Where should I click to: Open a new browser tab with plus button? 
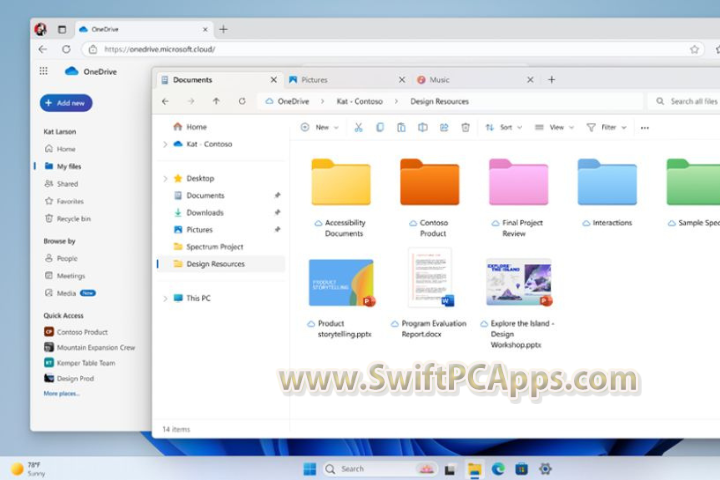point(224,29)
